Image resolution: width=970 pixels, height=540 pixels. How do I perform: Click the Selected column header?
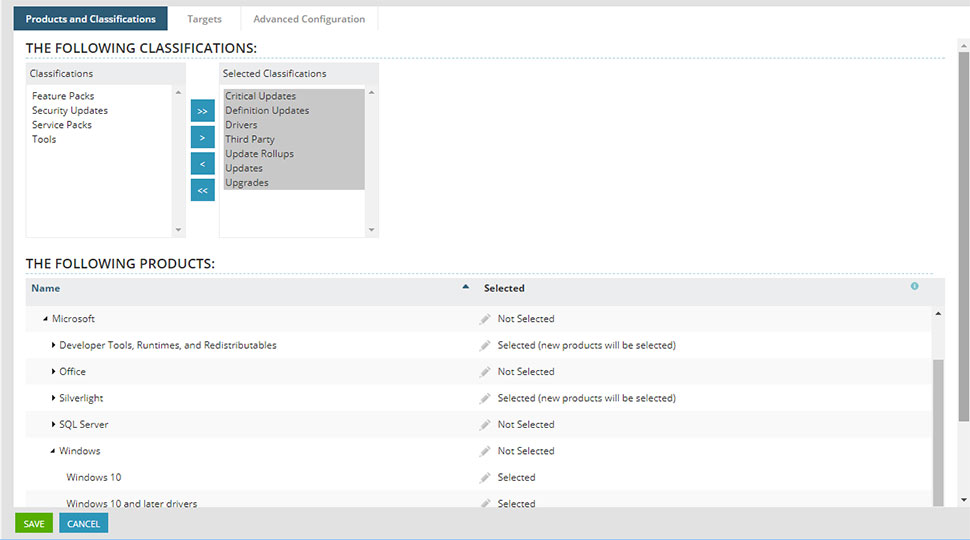pos(504,288)
